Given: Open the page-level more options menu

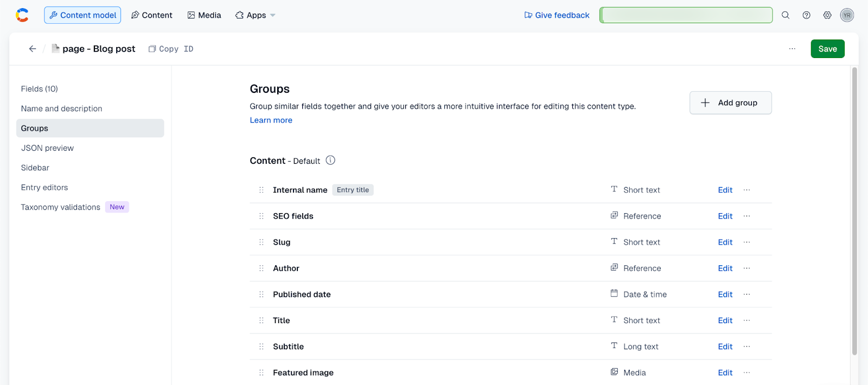Looking at the screenshot, I should [x=792, y=49].
